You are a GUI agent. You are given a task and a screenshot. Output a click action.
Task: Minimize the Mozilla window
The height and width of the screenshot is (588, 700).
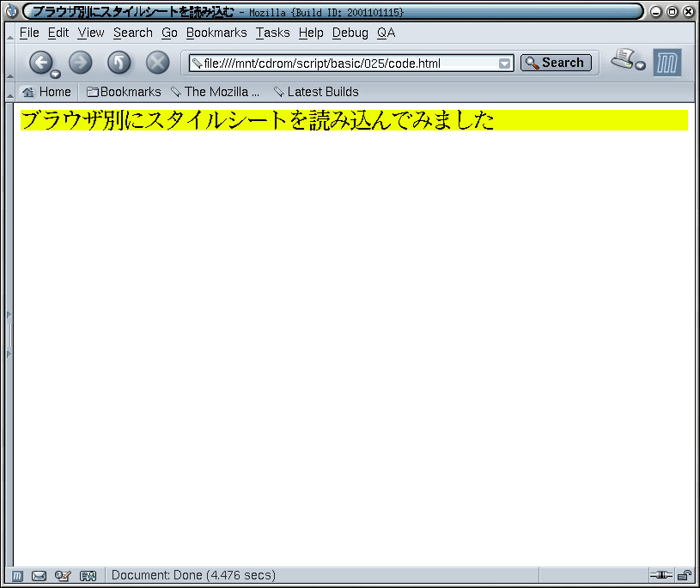[655, 12]
